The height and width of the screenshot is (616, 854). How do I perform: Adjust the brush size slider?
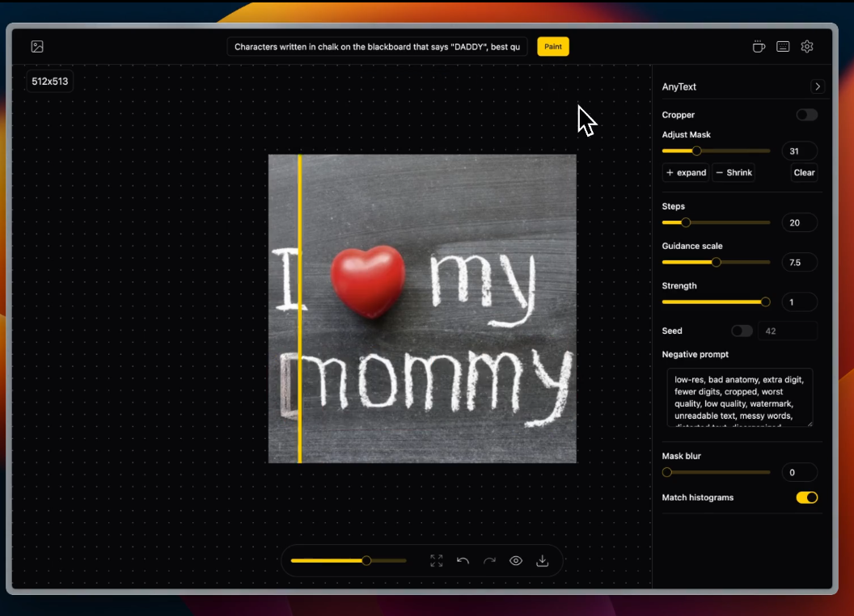pos(349,560)
